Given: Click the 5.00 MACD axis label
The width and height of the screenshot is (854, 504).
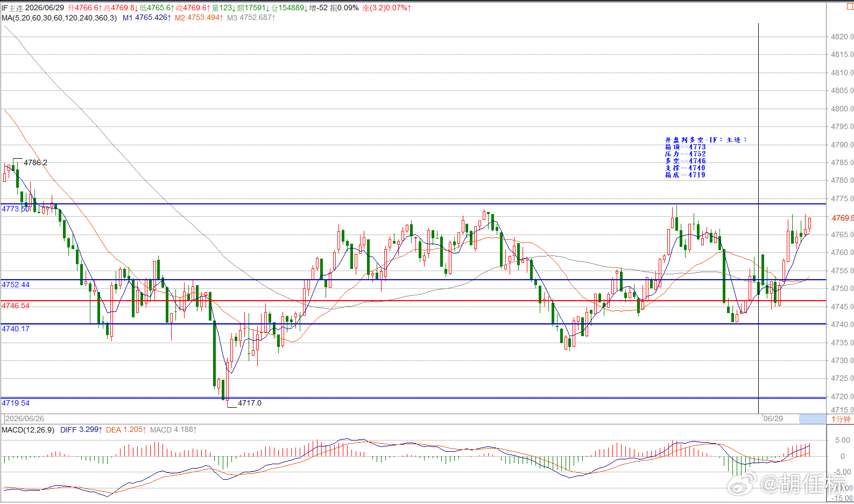Looking at the screenshot, I should pos(843,440).
